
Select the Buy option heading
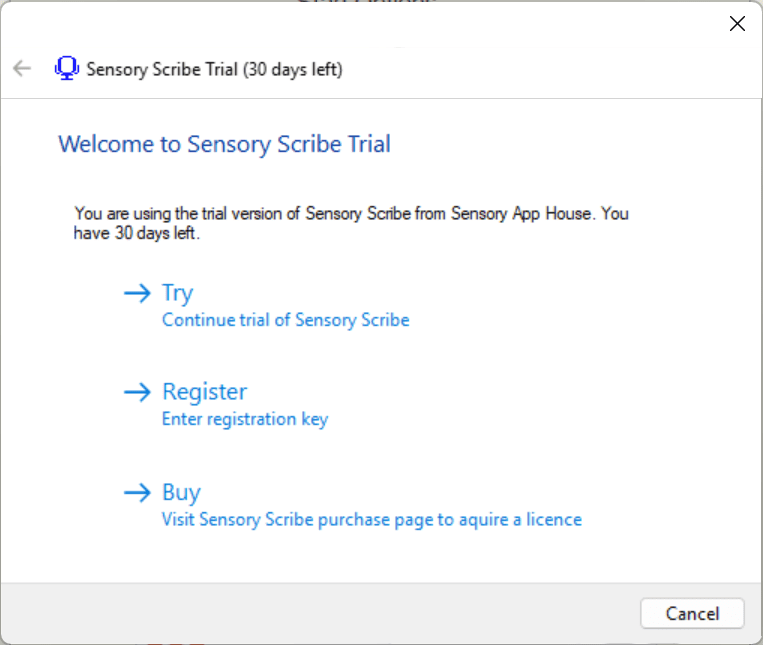[181, 492]
